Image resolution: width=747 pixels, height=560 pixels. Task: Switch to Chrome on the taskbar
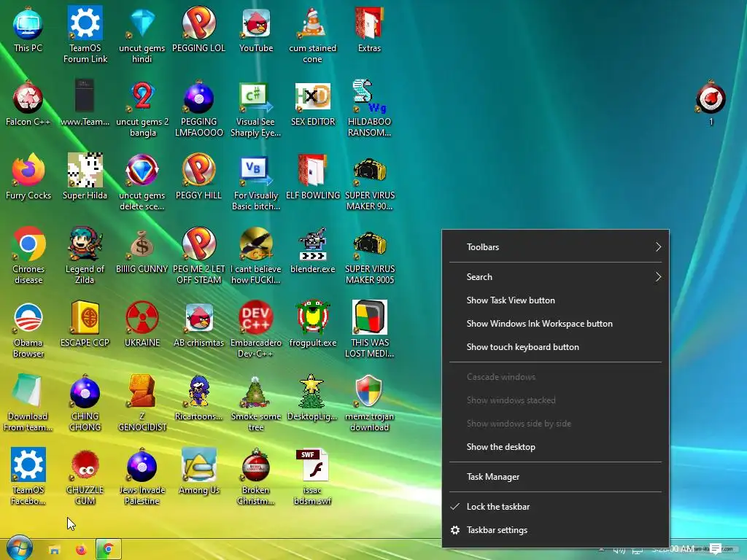pyautogui.click(x=109, y=550)
